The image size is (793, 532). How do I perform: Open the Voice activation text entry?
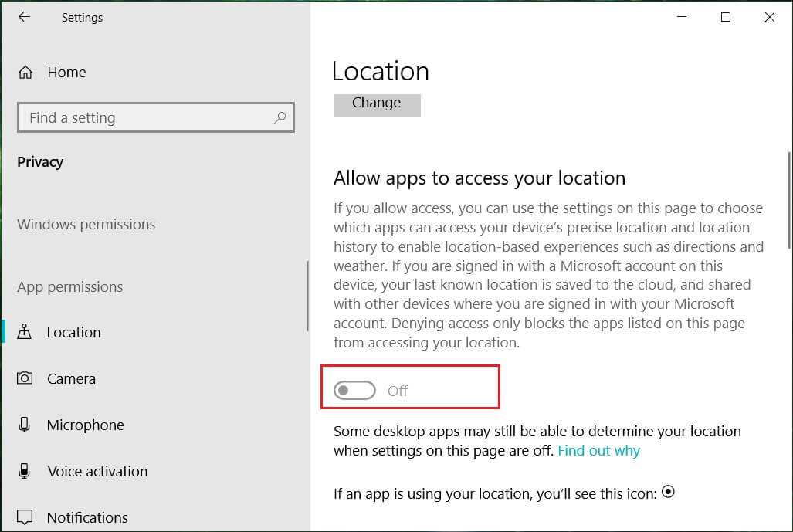click(x=97, y=472)
